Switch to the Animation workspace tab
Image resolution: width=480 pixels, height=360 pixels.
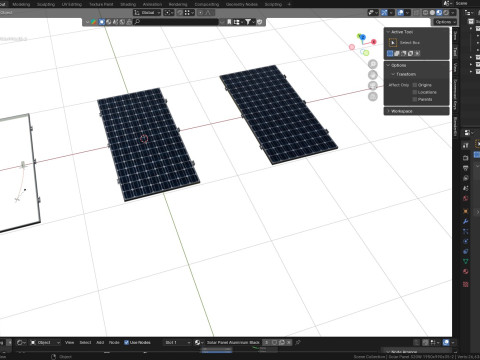tap(152, 4)
